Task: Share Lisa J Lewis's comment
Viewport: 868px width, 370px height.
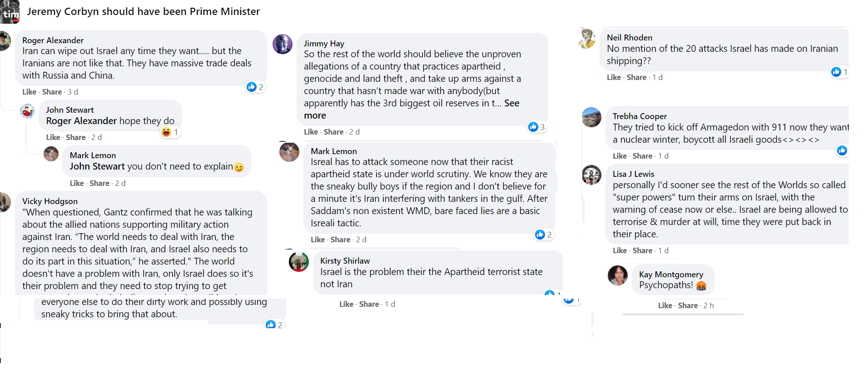Action: 642,250
